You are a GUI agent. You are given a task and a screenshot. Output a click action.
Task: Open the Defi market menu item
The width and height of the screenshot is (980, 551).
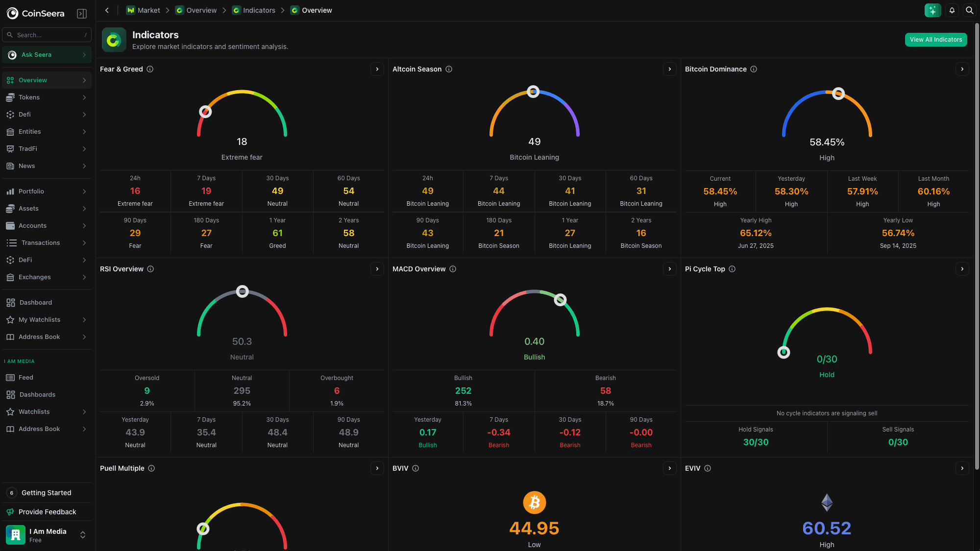coord(47,115)
